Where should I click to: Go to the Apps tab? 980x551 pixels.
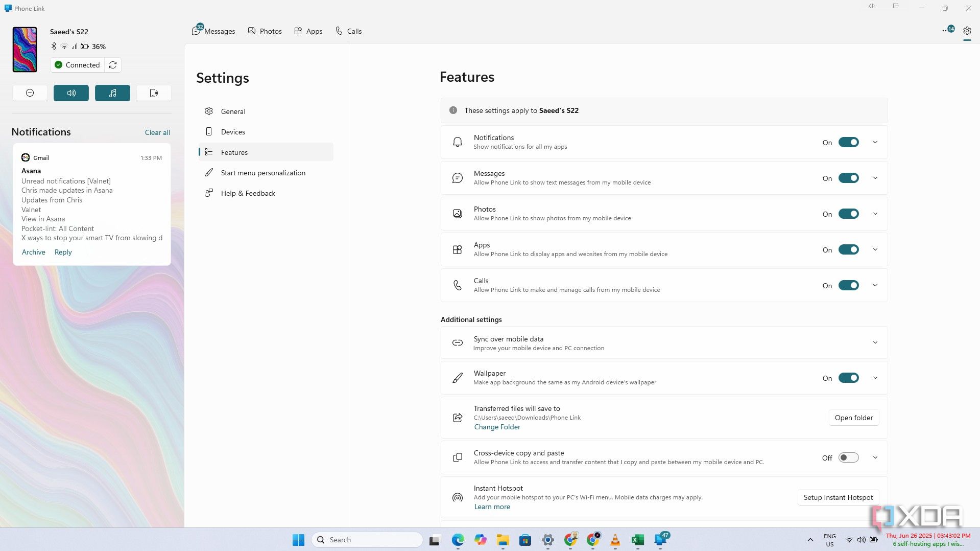pyautogui.click(x=308, y=31)
